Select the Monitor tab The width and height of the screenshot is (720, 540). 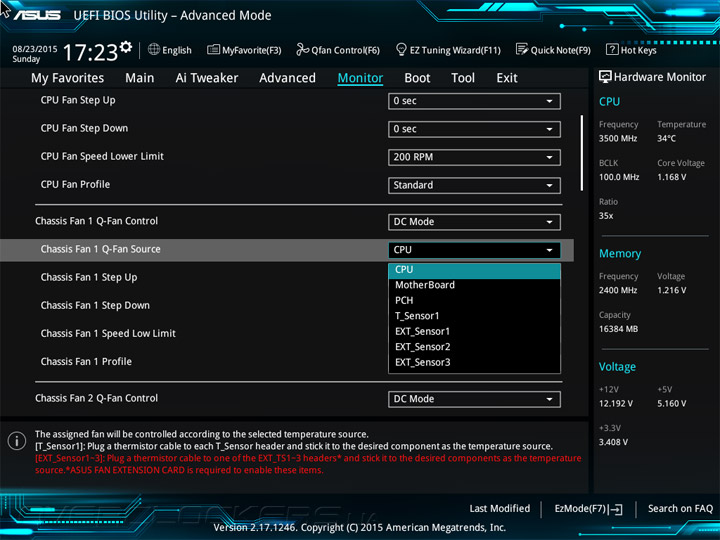(x=360, y=78)
